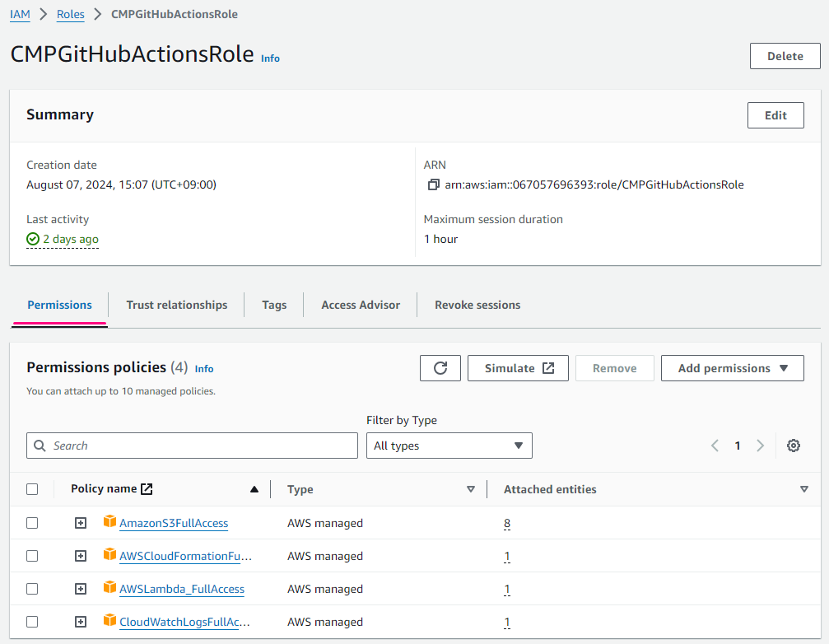The width and height of the screenshot is (829, 644).
Task: Click the policy Search input field
Action: 193,446
